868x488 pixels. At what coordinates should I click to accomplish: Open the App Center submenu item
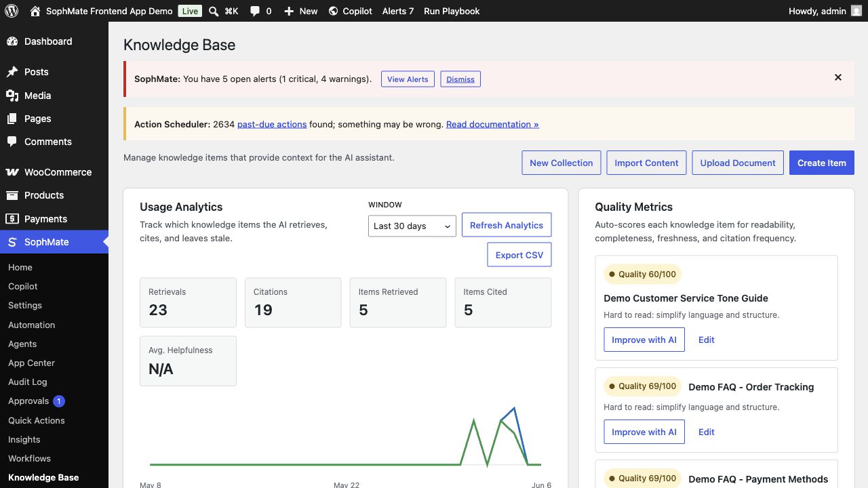pos(31,363)
